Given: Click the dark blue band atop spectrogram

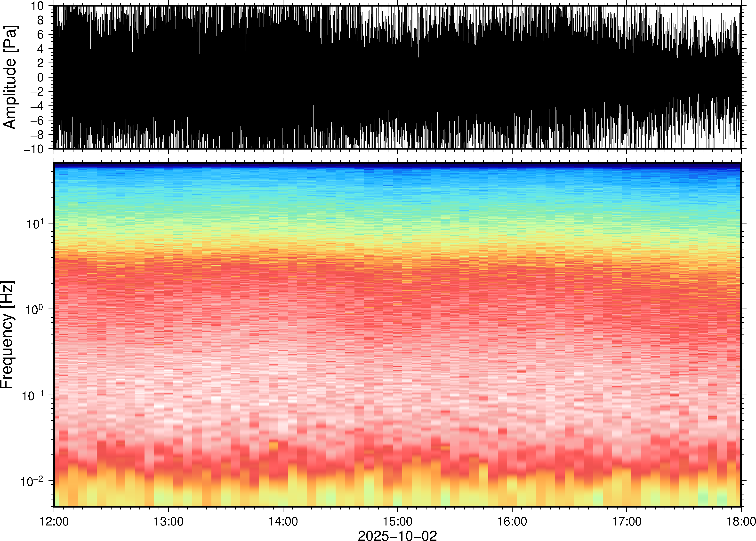Looking at the screenshot, I should click(397, 165).
